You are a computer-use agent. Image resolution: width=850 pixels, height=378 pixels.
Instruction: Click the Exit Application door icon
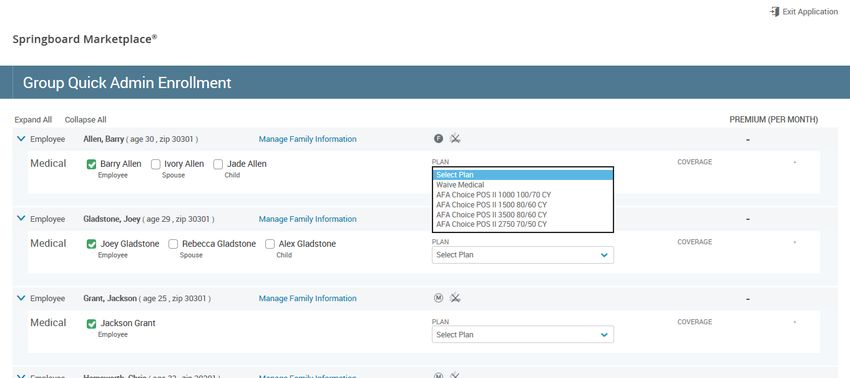(774, 11)
